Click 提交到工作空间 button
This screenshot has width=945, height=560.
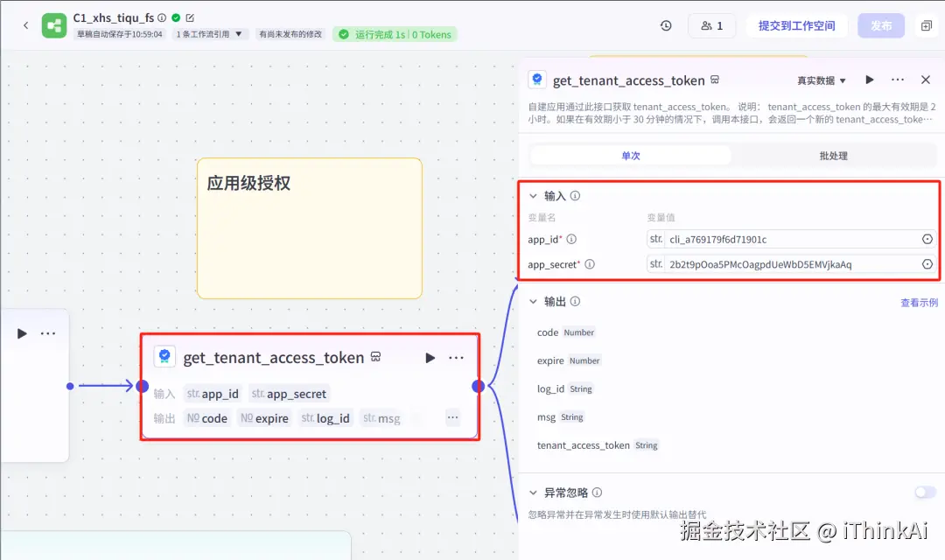click(x=796, y=25)
